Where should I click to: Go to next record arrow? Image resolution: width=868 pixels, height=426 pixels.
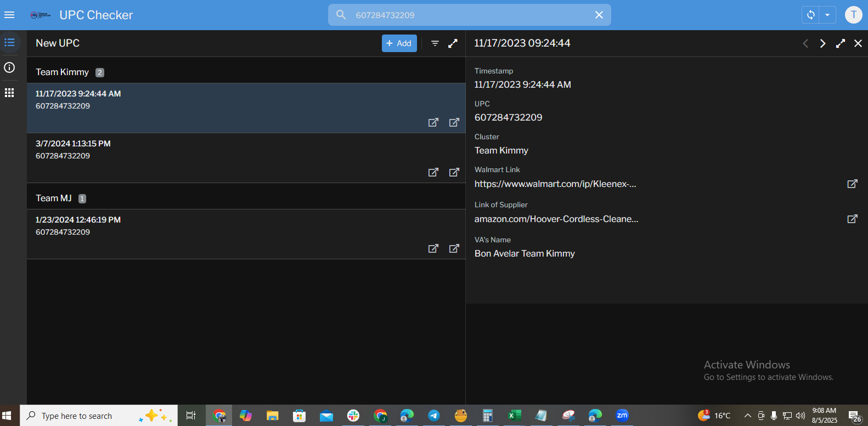pyautogui.click(x=822, y=43)
